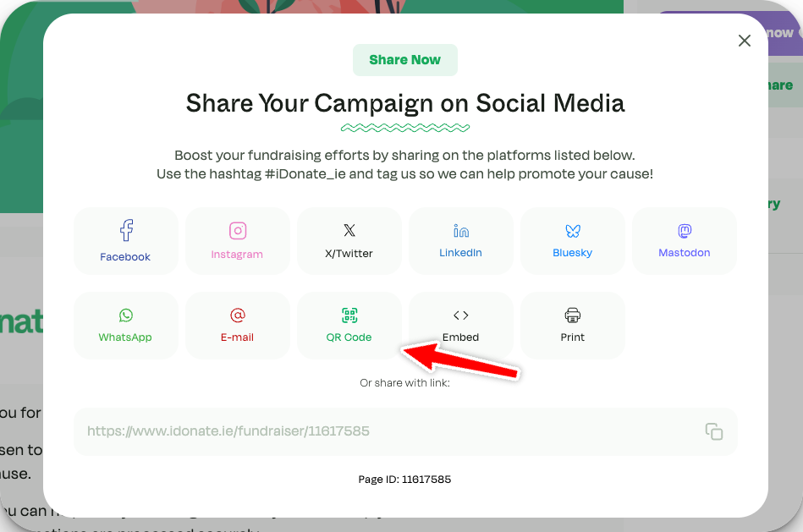Click the QR Code label
The width and height of the screenshot is (803, 532).
coord(349,337)
